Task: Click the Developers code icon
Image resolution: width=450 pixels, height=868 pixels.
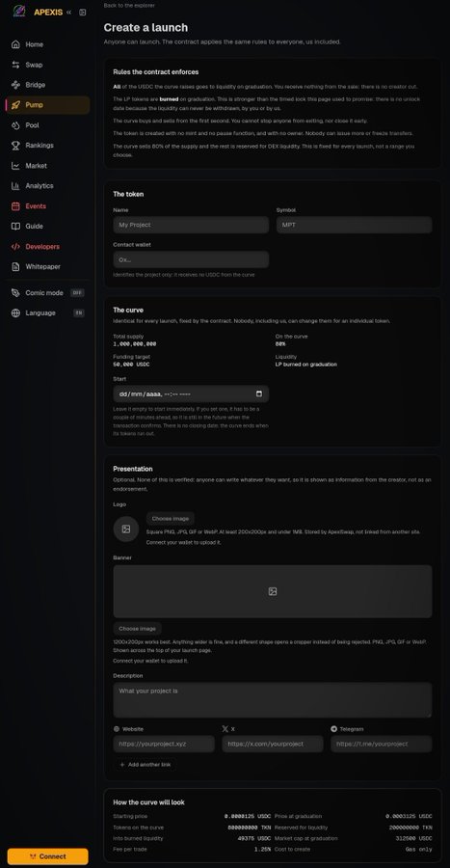Action: [15, 246]
